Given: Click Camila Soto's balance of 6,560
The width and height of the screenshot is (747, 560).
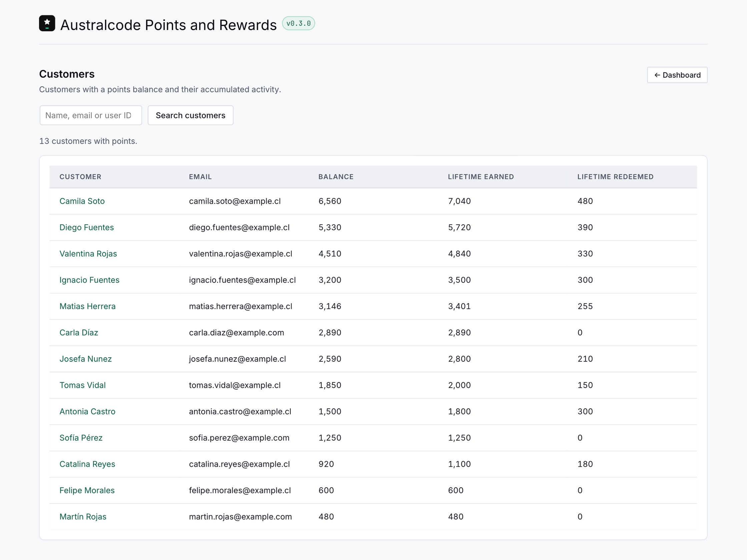Looking at the screenshot, I should click(x=330, y=201).
